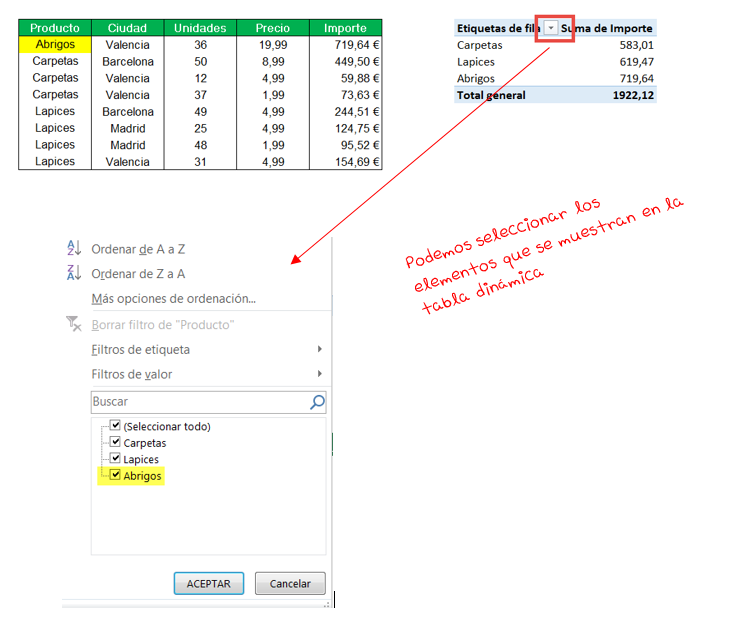
Task: Click the 449,50 € Importe cell
Action: tap(346, 62)
